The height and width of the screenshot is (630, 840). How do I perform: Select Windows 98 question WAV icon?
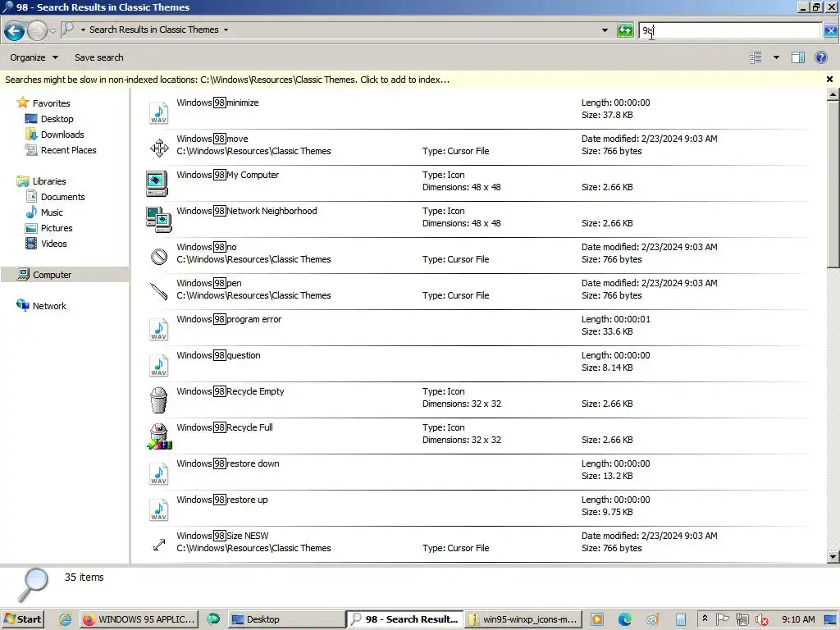tap(158, 365)
